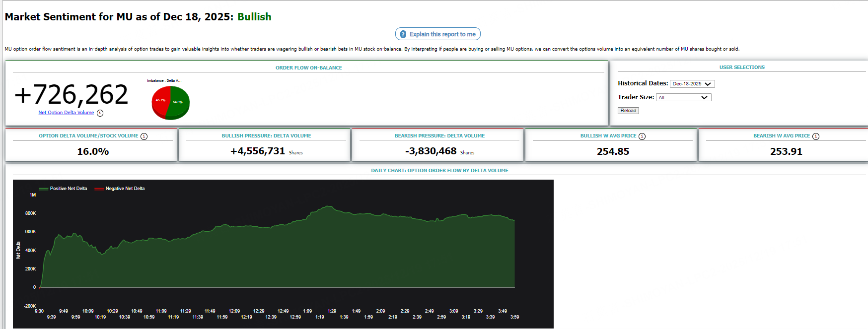
Task: Click the 16.0% option delta volume value
Action: [93, 151]
